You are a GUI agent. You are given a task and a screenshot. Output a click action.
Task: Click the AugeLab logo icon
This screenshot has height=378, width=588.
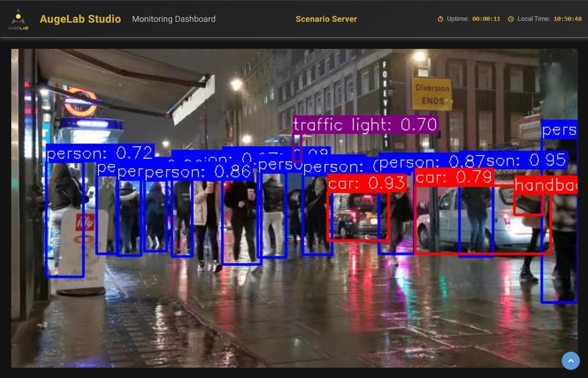[18, 19]
